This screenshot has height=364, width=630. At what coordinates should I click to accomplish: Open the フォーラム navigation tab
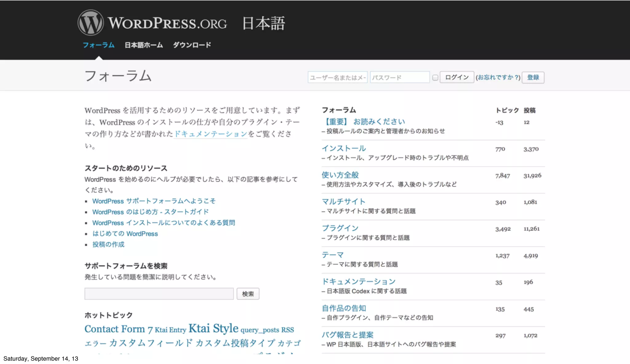(x=98, y=45)
